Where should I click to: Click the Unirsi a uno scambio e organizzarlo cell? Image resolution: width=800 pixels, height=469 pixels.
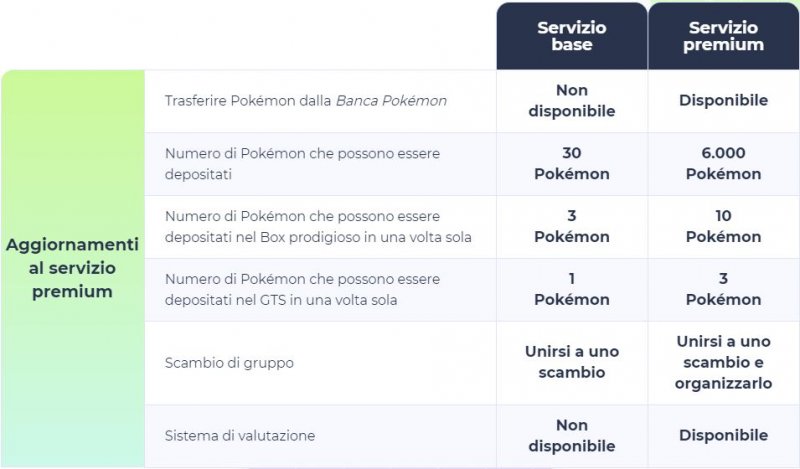tap(723, 362)
